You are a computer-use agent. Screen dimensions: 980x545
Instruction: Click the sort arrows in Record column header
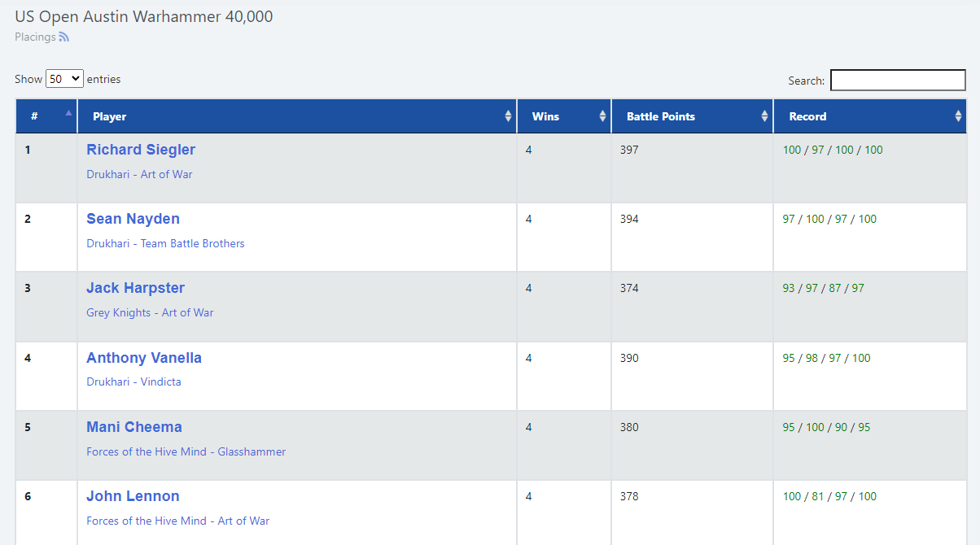tap(958, 116)
